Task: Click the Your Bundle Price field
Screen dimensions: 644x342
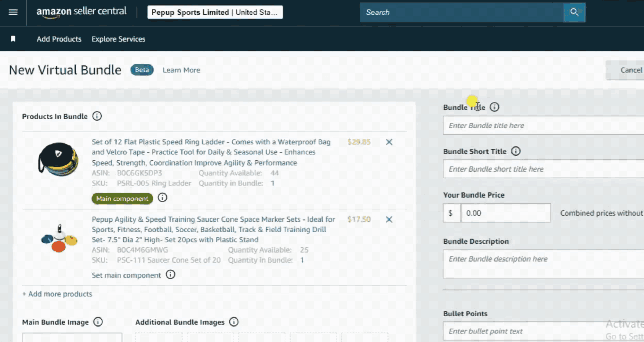Action: [505, 213]
